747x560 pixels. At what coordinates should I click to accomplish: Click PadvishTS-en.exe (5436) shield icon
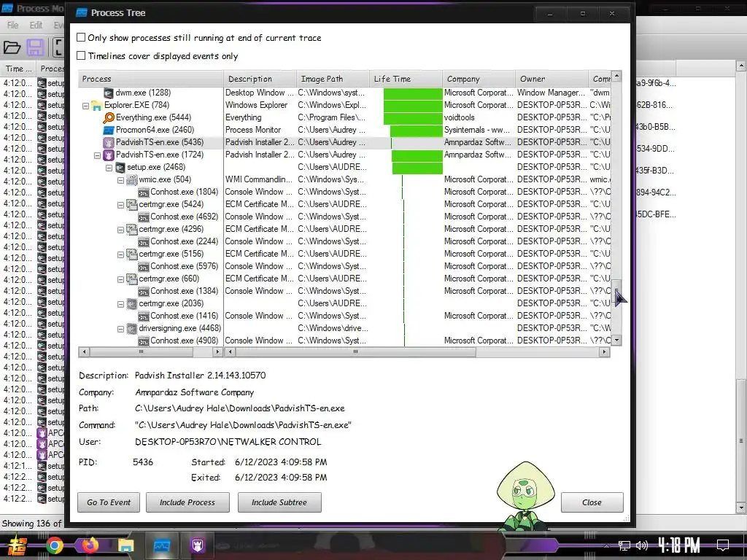pyautogui.click(x=109, y=142)
